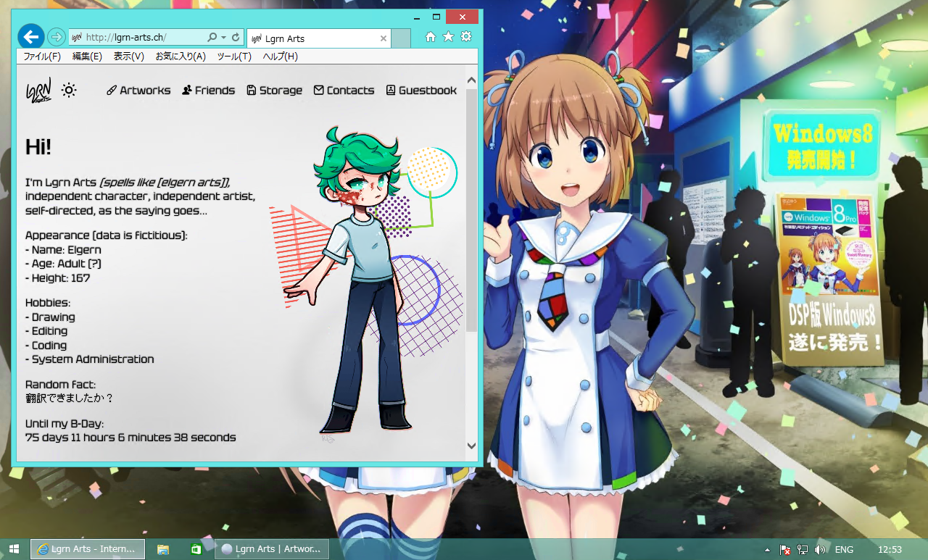Open the 表示(V) menu
928x560 pixels.
click(129, 57)
